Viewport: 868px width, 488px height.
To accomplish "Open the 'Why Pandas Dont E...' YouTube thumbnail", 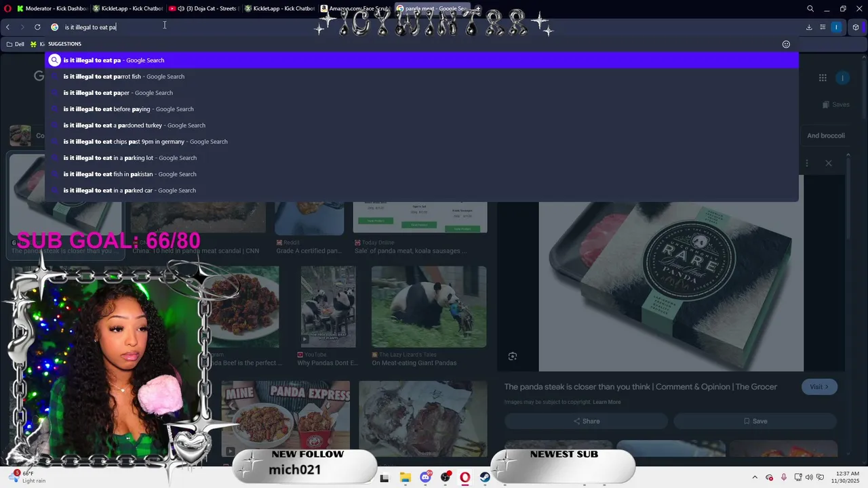I will tap(328, 306).
